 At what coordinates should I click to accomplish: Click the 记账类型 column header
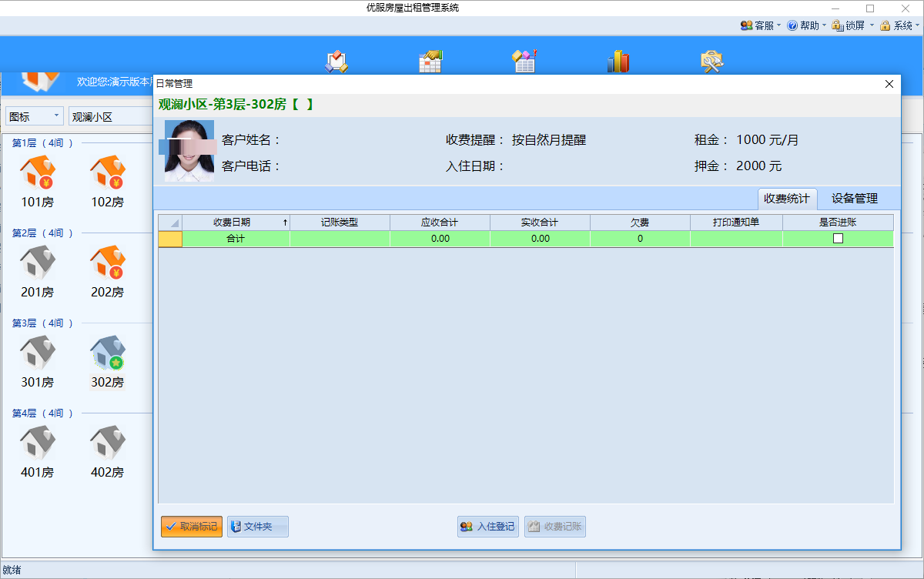[340, 223]
